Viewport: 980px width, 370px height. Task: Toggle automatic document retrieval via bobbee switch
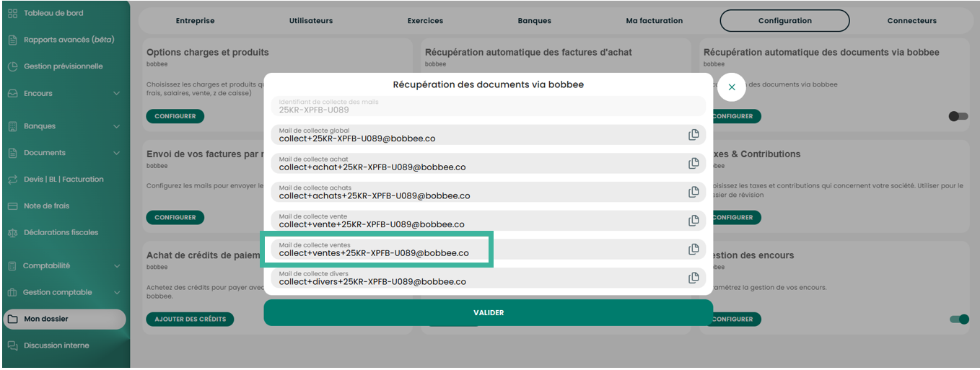[x=958, y=116]
